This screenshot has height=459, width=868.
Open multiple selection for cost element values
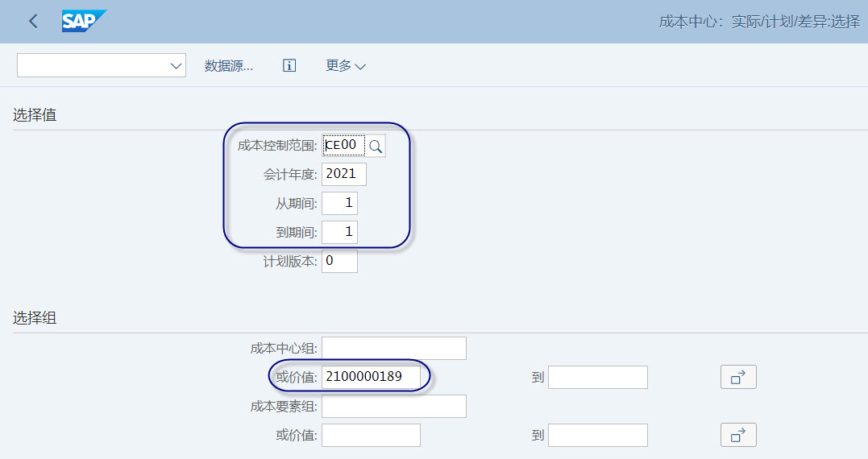[x=738, y=435]
